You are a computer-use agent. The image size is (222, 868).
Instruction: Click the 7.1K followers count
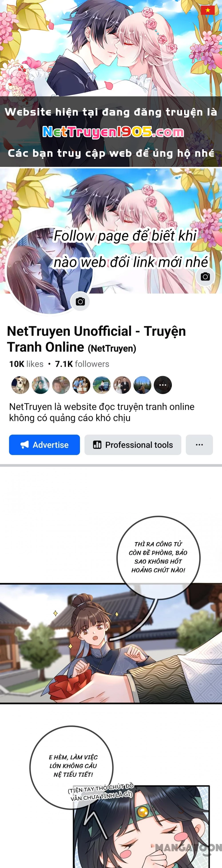point(82,364)
